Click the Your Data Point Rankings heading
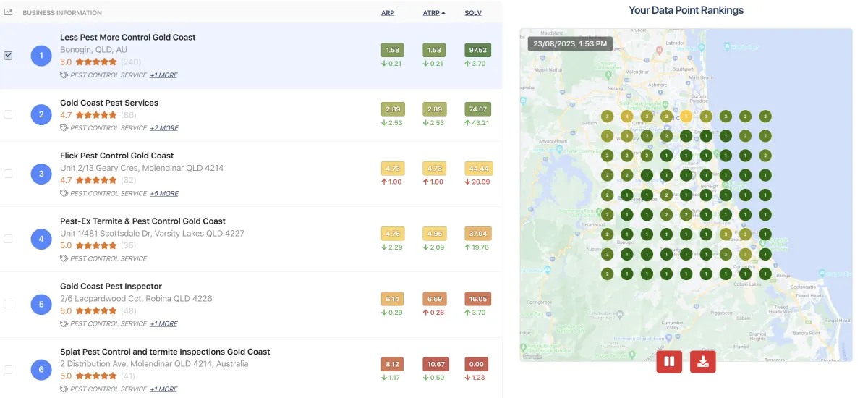 click(x=686, y=10)
